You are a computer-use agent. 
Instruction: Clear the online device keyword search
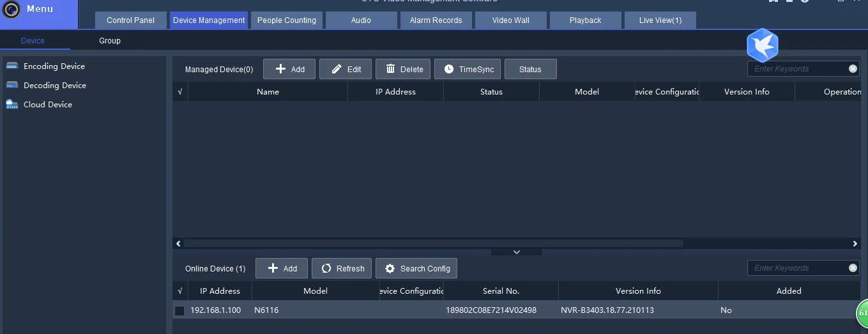(x=853, y=268)
